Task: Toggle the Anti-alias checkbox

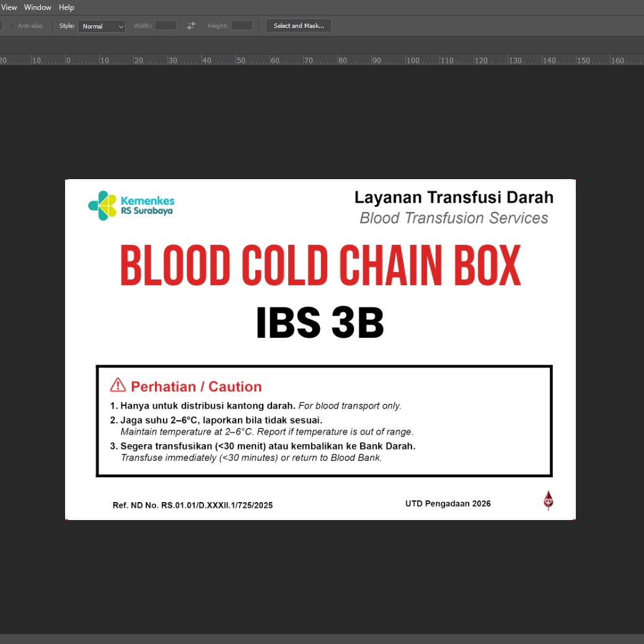Action: 12,26
